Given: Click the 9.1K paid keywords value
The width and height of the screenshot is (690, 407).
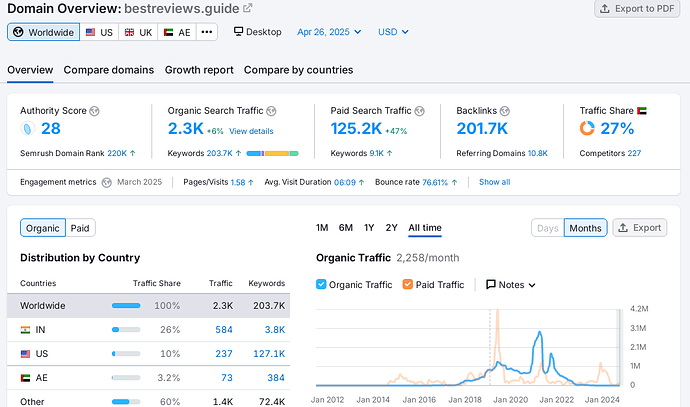Looking at the screenshot, I should (x=376, y=153).
